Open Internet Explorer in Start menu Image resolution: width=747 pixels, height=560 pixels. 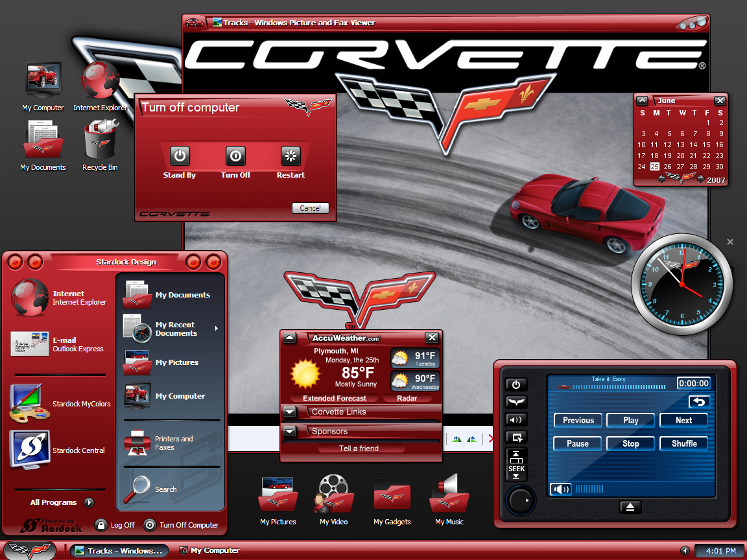click(60, 297)
